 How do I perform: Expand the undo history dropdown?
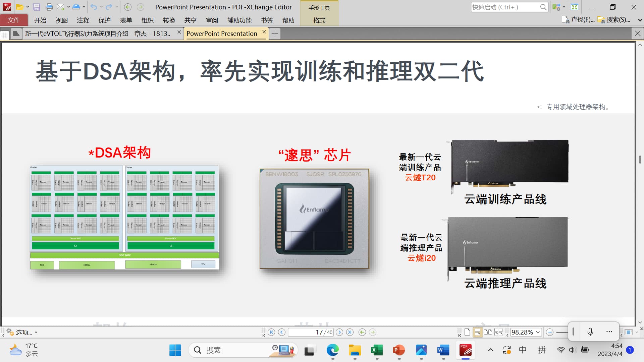tap(101, 7)
